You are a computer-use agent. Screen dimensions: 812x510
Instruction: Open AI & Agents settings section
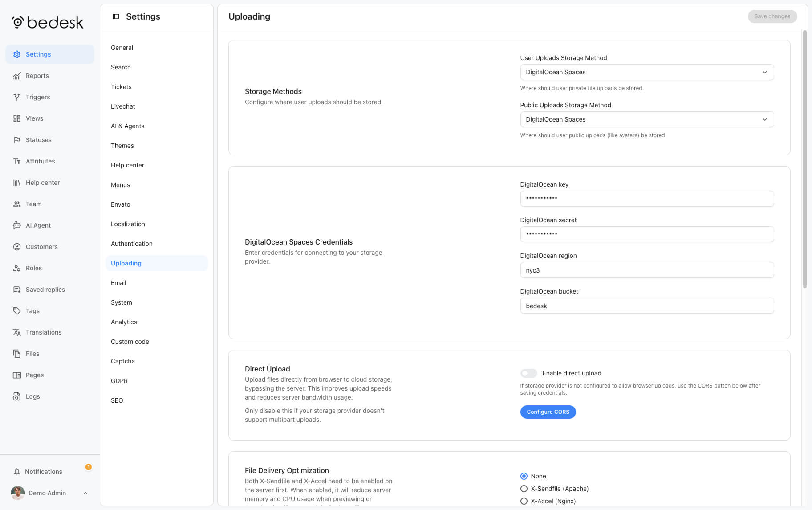pyautogui.click(x=157, y=126)
